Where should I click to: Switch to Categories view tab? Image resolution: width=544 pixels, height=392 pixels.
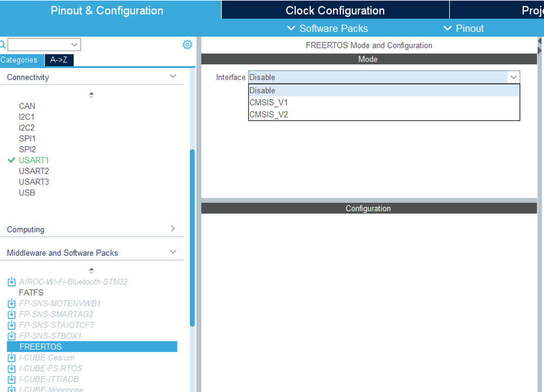pyautogui.click(x=22, y=60)
